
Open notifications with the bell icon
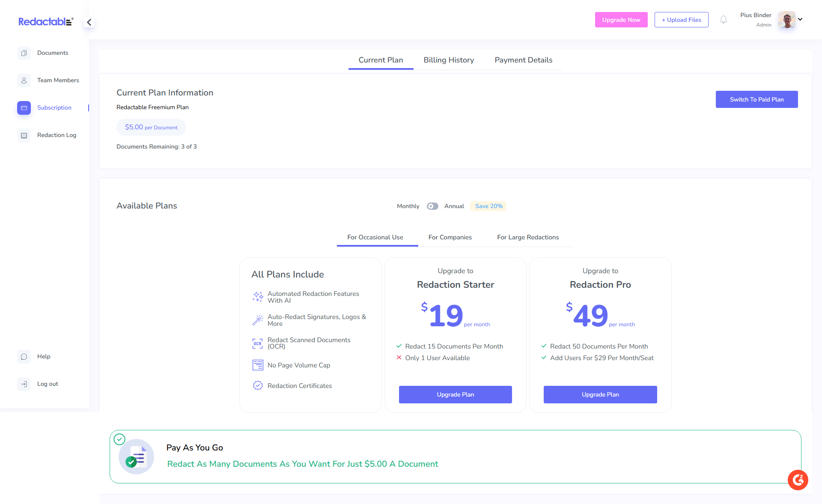724,20
